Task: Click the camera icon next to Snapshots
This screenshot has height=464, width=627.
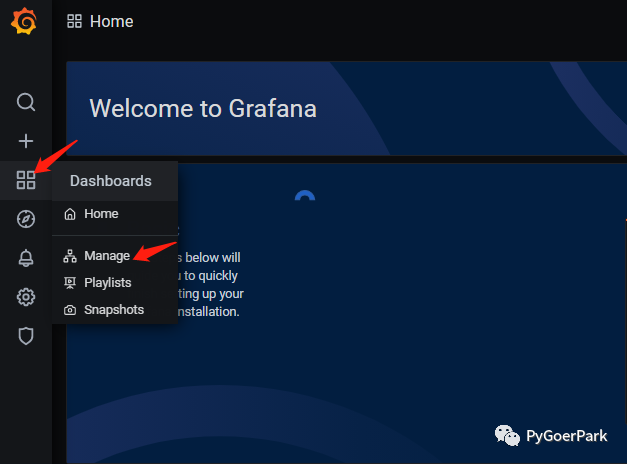Action: (70, 310)
